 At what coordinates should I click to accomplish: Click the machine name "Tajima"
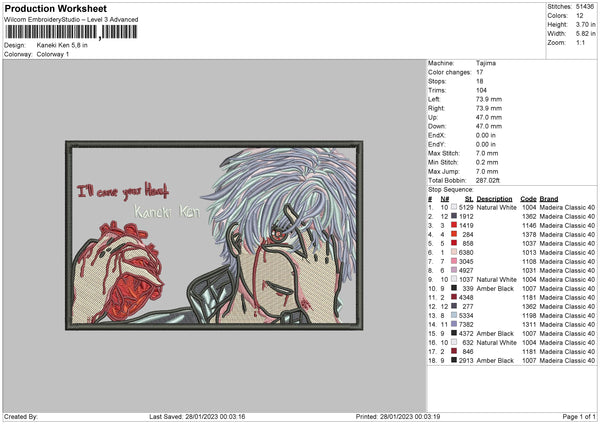(x=486, y=63)
